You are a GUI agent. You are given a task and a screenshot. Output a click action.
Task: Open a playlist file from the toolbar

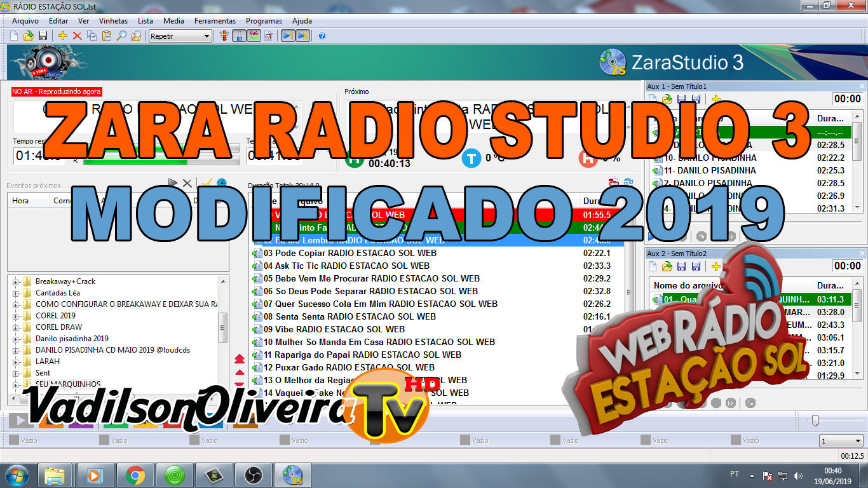(x=28, y=36)
